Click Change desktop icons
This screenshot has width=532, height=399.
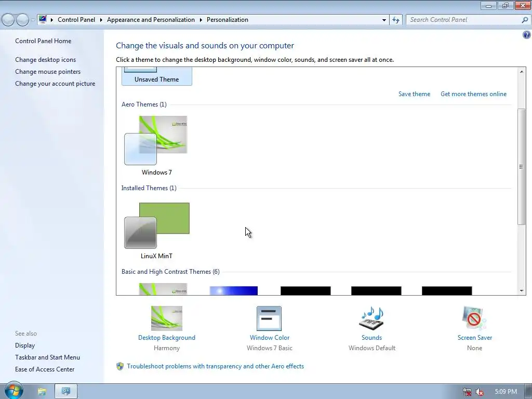point(46,59)
